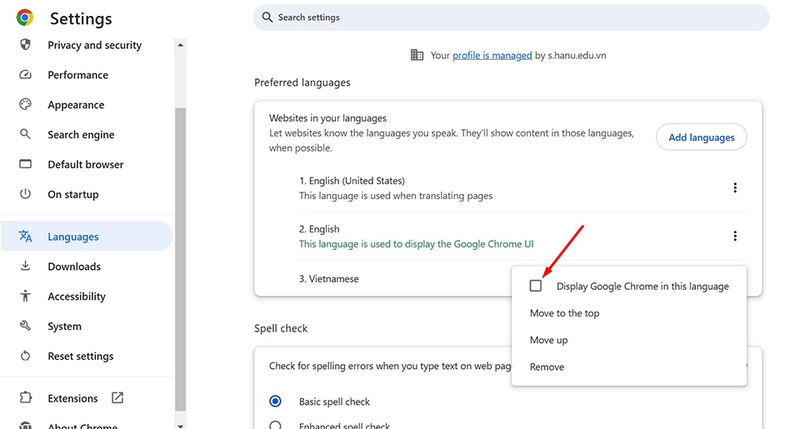This screenshot has height=429, width=800.
Task: Click the Extensions puzzle icon
Action: tap(25, 397)
